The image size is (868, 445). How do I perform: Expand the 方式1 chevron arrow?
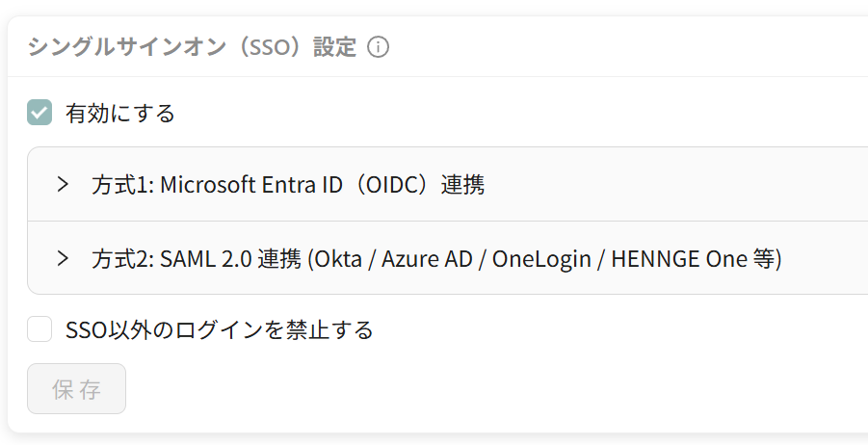click(63, 184)
